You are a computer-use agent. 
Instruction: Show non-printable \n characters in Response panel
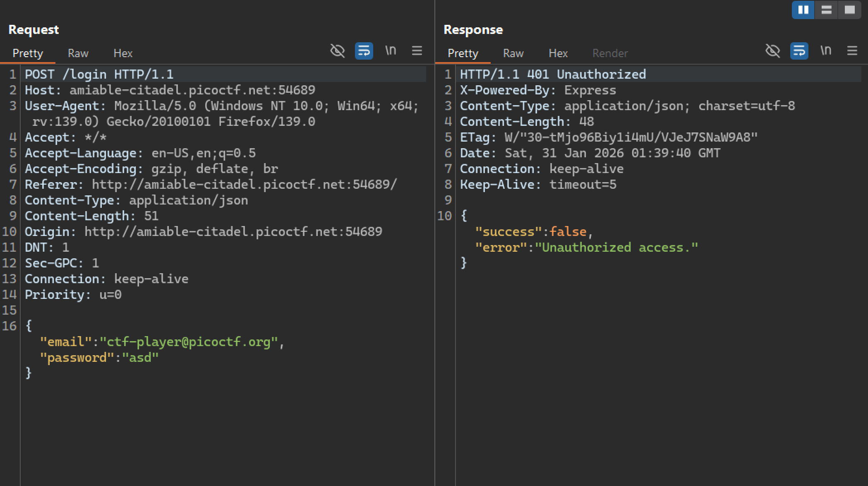tap(826, 51)
